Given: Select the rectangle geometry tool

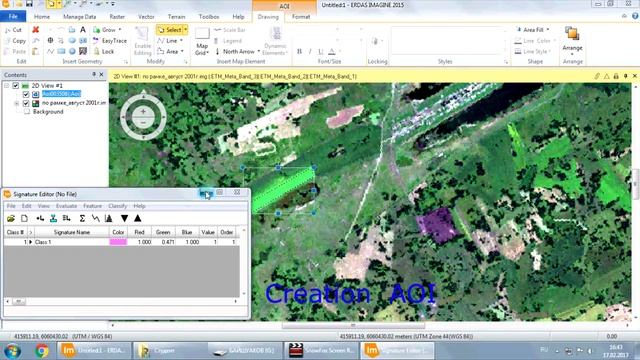Looking at the screenshot, I should (x=61, y=51).
